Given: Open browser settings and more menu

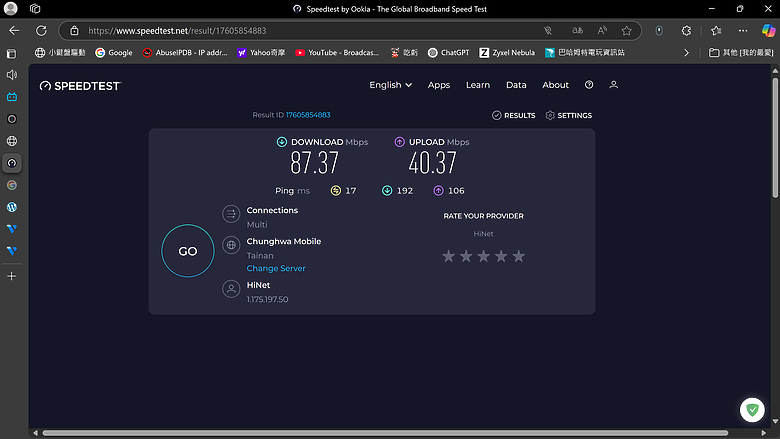Looking at the screenshot, I should 743,31.
